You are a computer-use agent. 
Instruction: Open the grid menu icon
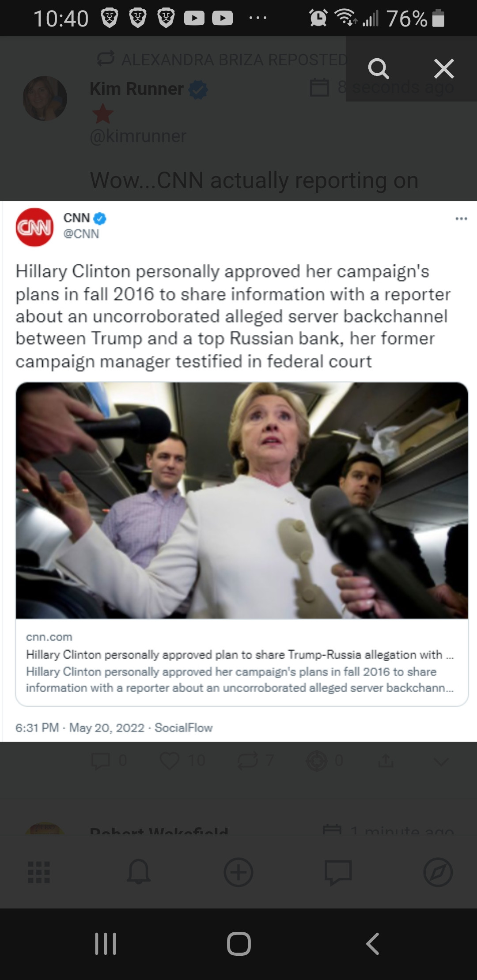pos(39,872)
